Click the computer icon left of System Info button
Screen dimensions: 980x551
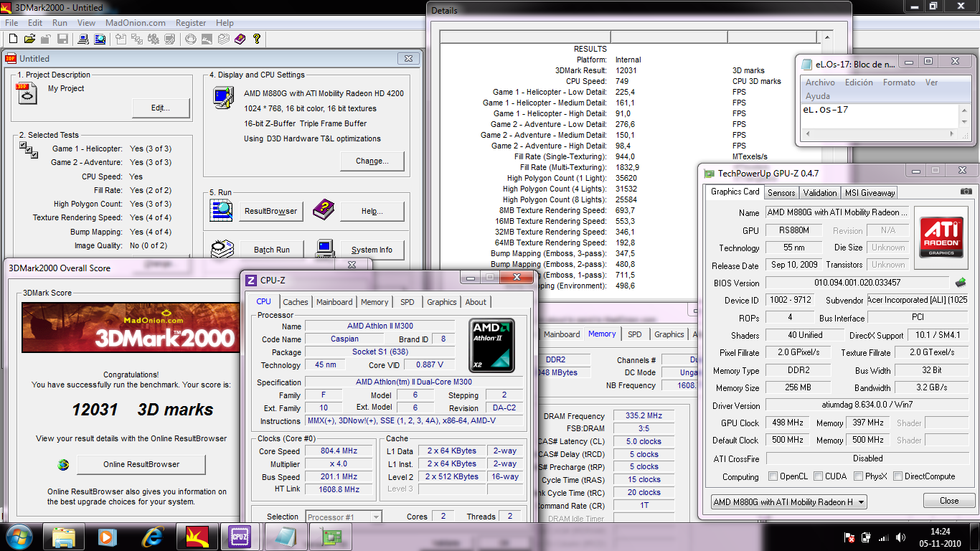point(326,248)
